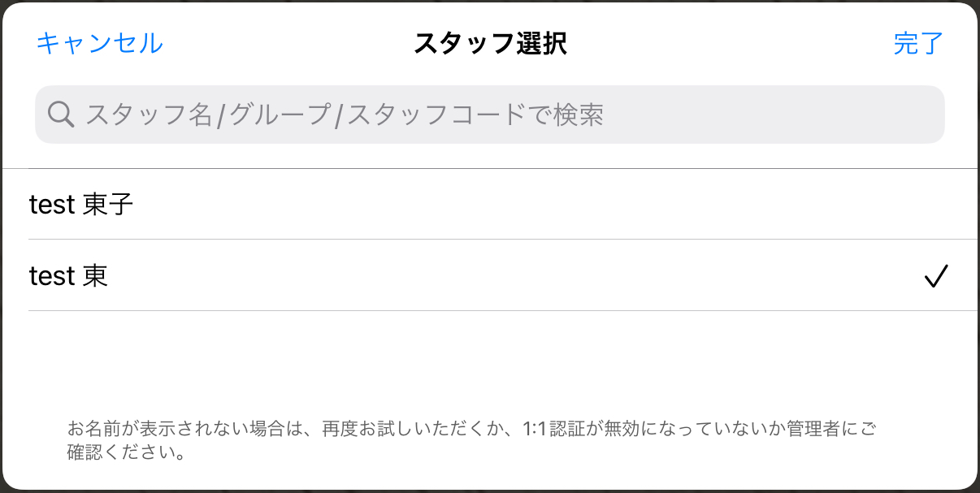The image size is (980, 493).
Task: Confirm selection with 完了 button
Action: (918, 43)
